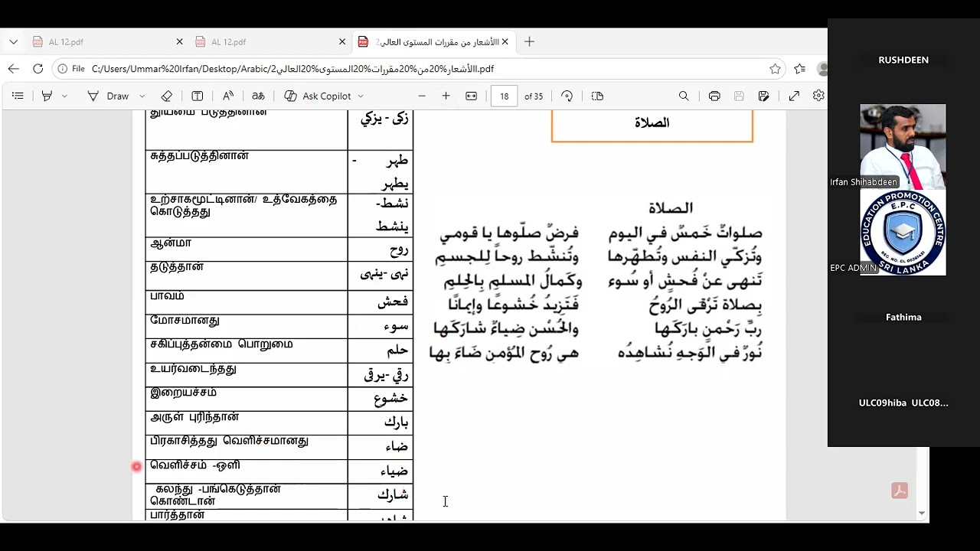Open the PDF viewer settings gear

(818, 96)
